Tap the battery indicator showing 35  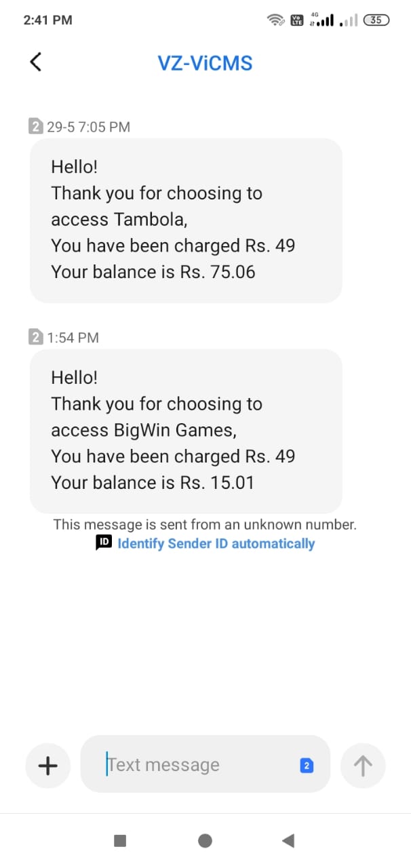click(376, 20)
